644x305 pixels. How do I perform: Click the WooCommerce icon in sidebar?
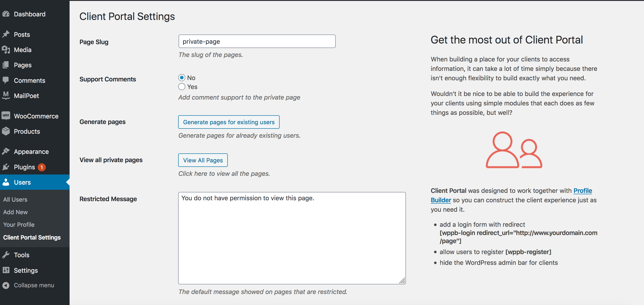pos(6,116)
